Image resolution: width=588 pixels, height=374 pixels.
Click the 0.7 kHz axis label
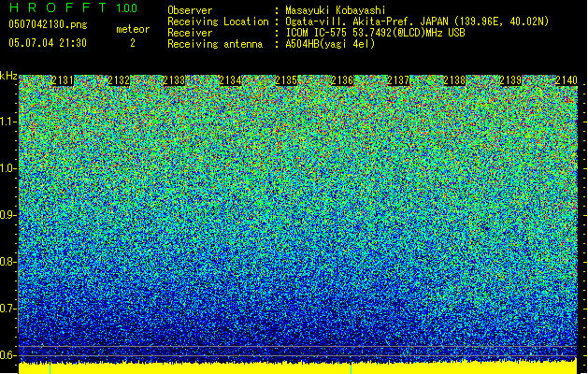[7, 309]
